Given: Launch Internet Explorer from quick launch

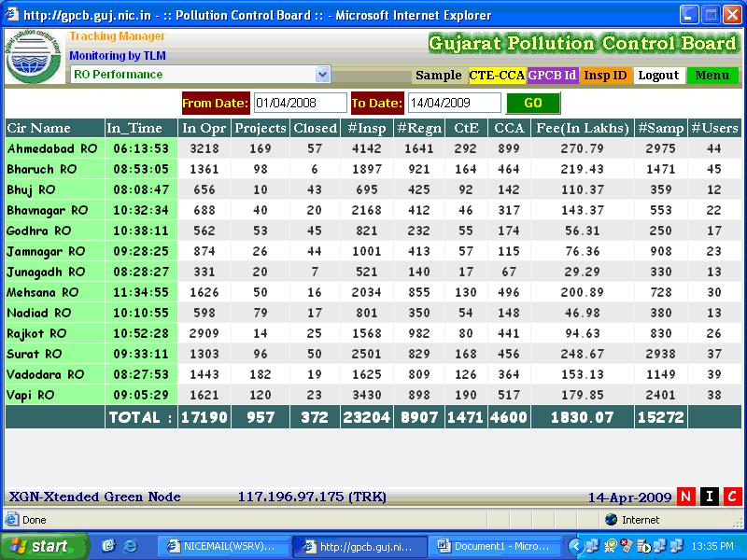Looking at the screenshot, I should (x=130, y=546).
